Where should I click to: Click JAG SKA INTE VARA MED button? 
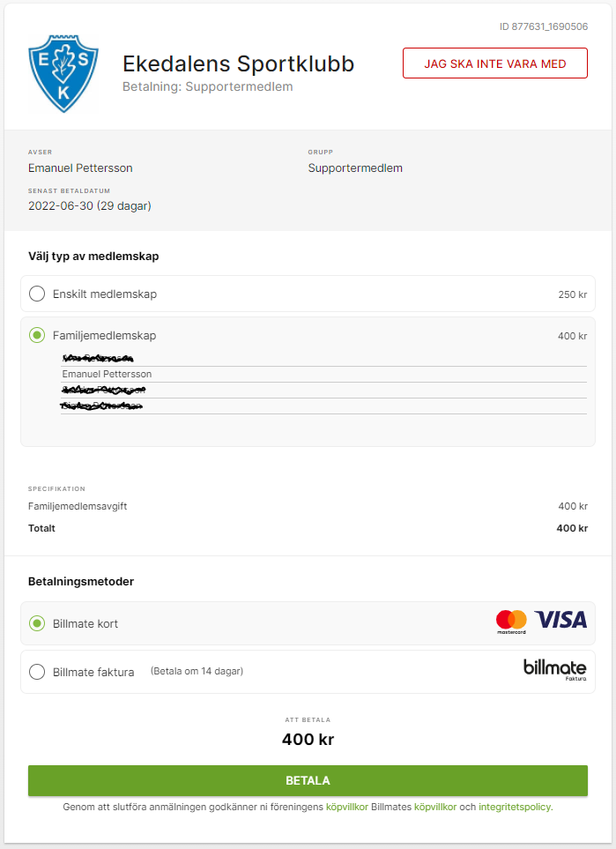pos(495,63)
